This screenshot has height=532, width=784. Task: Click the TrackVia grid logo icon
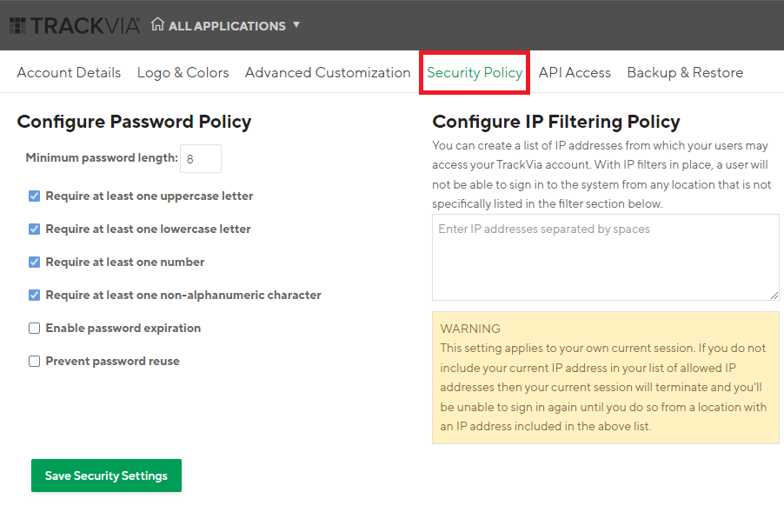click(17, 25)
